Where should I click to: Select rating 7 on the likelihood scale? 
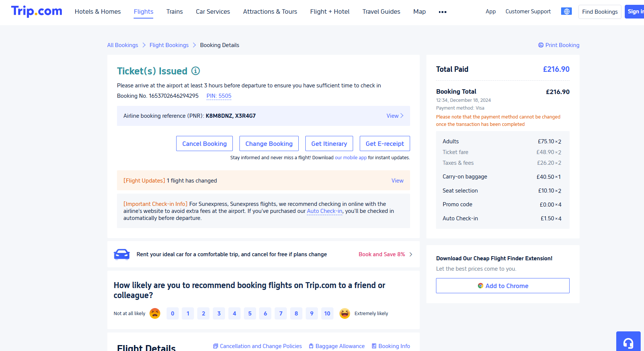click(x=281, y=314)
